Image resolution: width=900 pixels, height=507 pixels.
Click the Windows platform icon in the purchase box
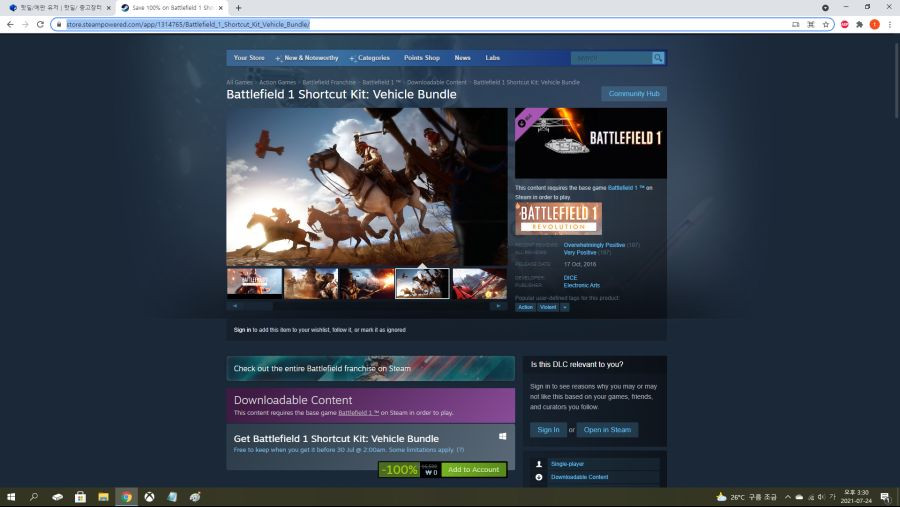point(502,436)
